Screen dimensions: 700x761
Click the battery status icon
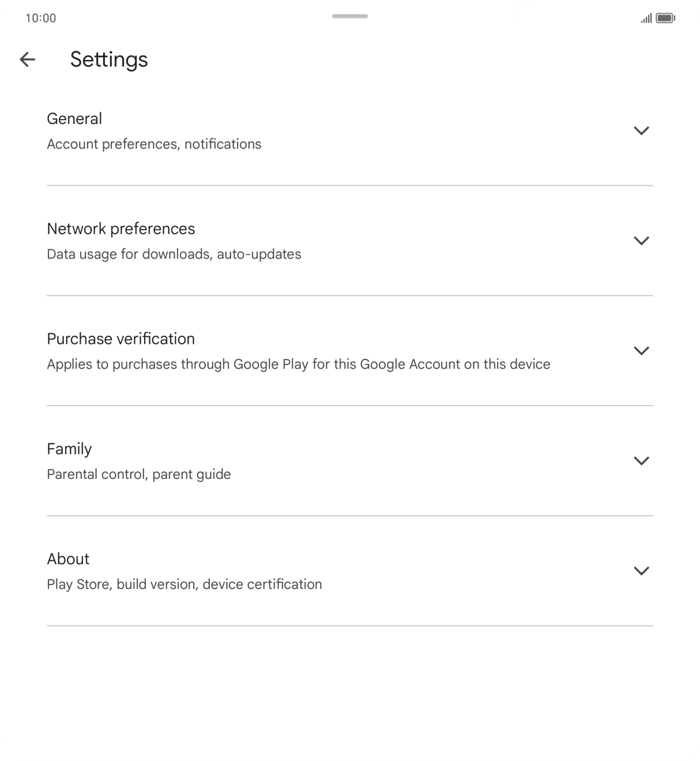coord(665,18)
